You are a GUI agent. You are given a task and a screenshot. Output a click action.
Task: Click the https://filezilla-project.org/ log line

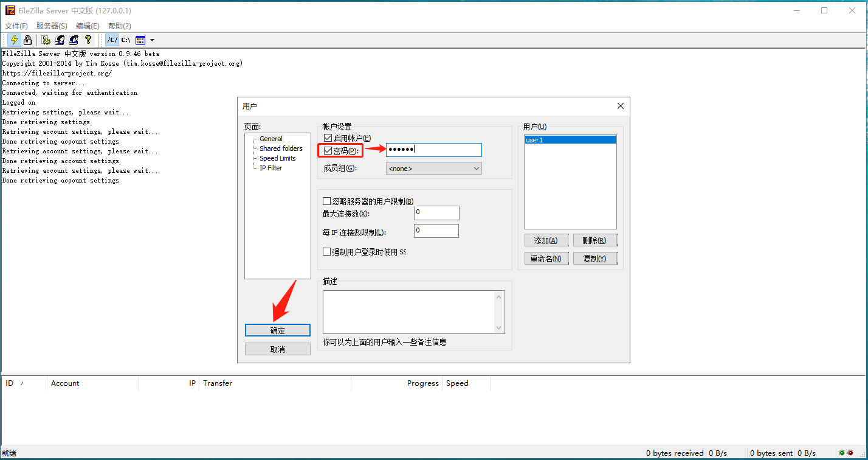pyautogui.click(x=57, y=73)
